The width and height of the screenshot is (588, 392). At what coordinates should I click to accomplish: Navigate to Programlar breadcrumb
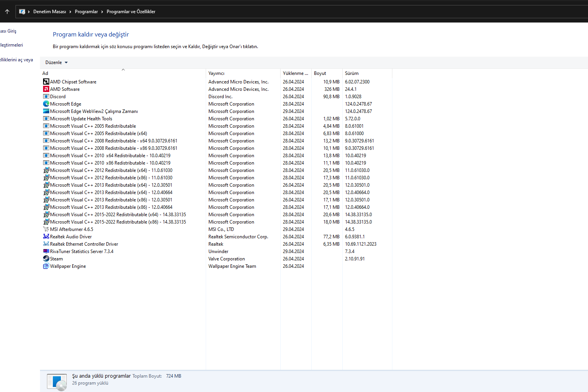(86, 12)
